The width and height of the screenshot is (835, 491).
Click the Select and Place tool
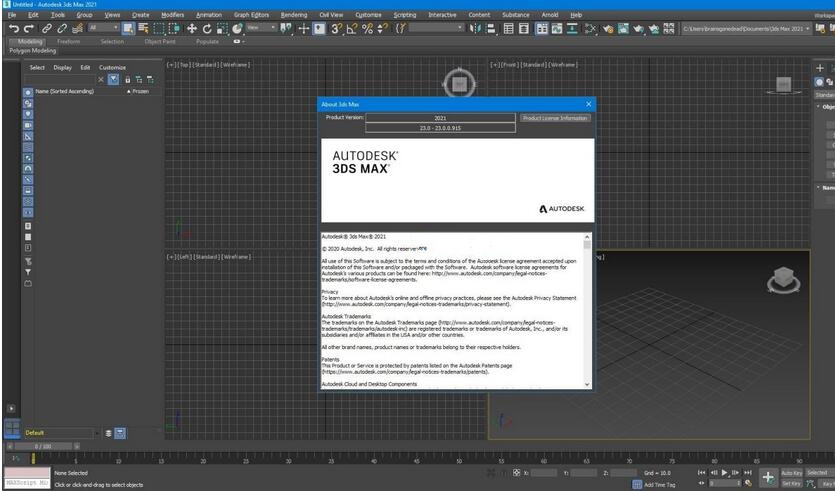click(x=238, y=29)
